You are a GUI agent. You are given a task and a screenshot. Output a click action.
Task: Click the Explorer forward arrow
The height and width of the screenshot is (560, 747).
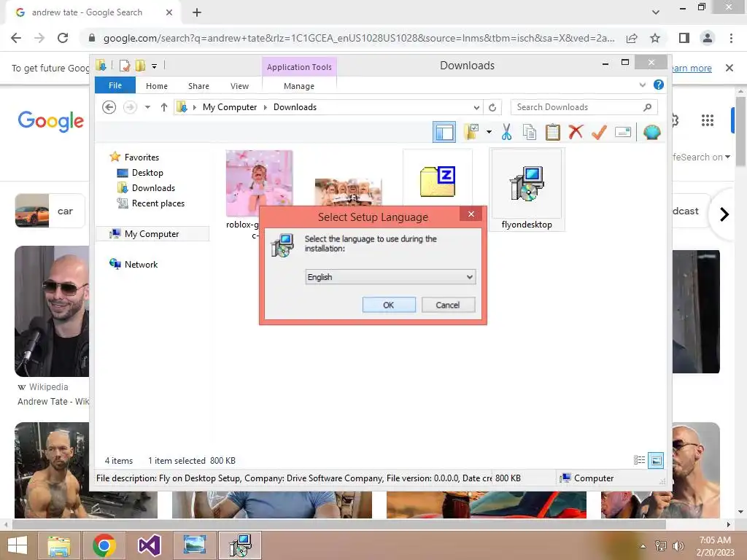point(130,107)
